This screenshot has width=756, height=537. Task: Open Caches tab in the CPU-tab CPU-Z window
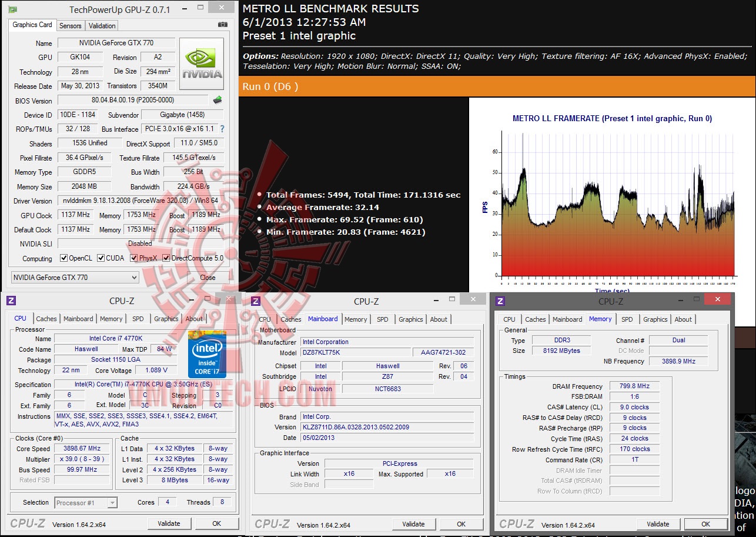[x=46, y=319]
